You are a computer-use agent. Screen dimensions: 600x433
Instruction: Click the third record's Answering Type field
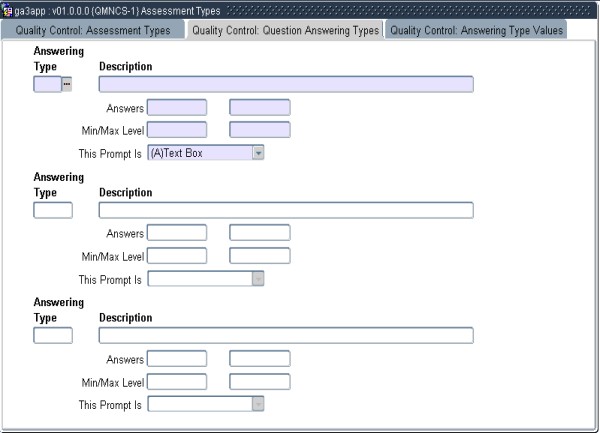coord(53,335)
